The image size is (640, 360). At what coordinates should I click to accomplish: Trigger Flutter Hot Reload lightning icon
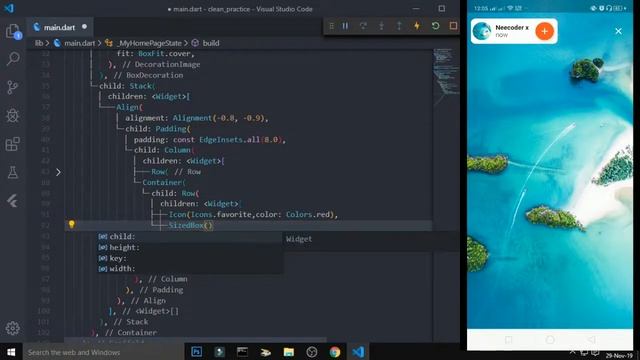pos(417,26)
